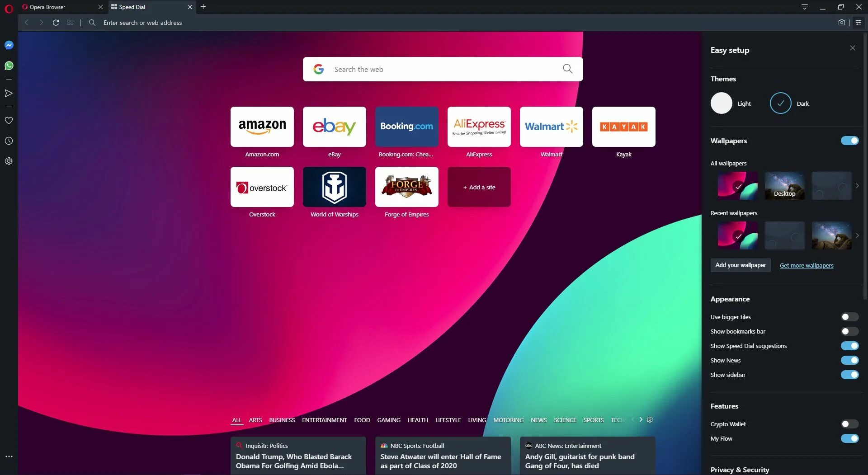
Task: Open the Andy Gill news article
Action: 588,456
